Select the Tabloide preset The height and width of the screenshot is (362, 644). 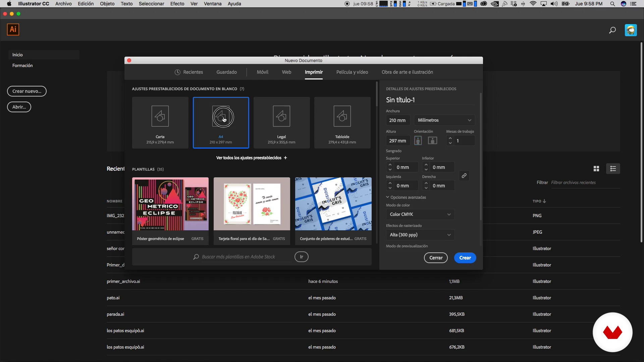pos(342,123)
